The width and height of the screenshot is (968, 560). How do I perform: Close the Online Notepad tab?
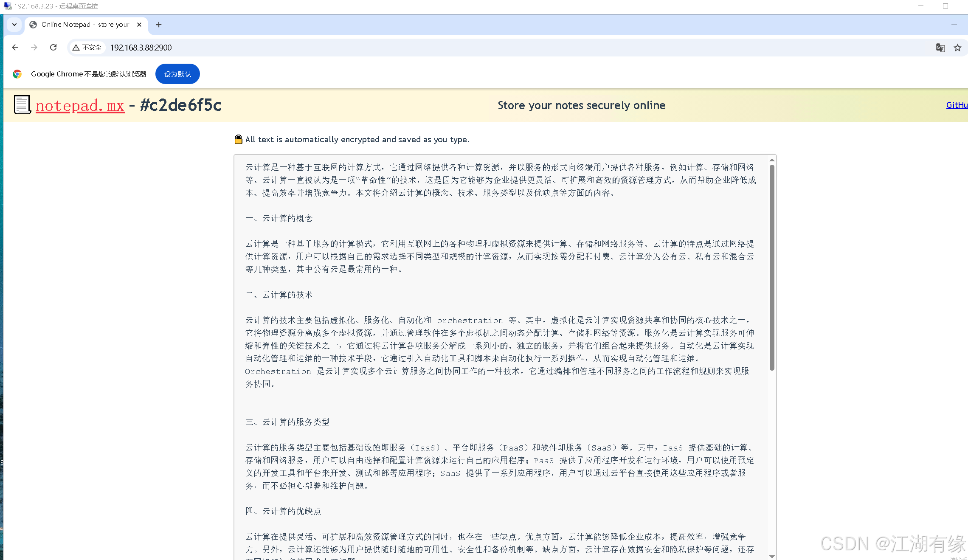click(x=139, y=25)
